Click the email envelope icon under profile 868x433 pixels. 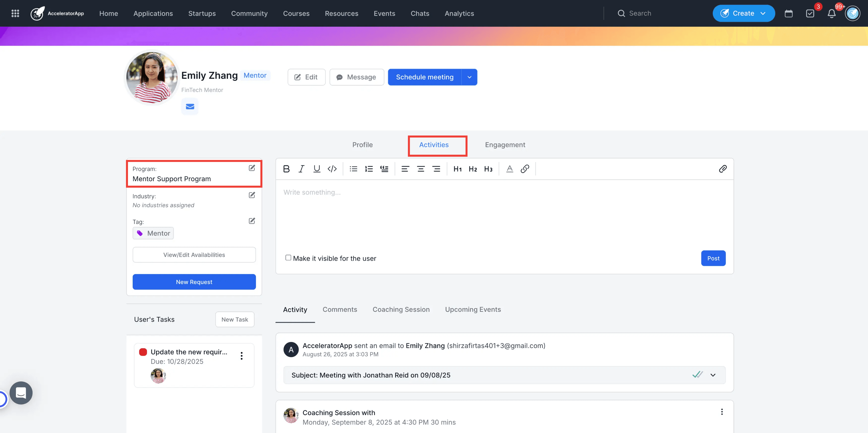(x=190, y=106)
